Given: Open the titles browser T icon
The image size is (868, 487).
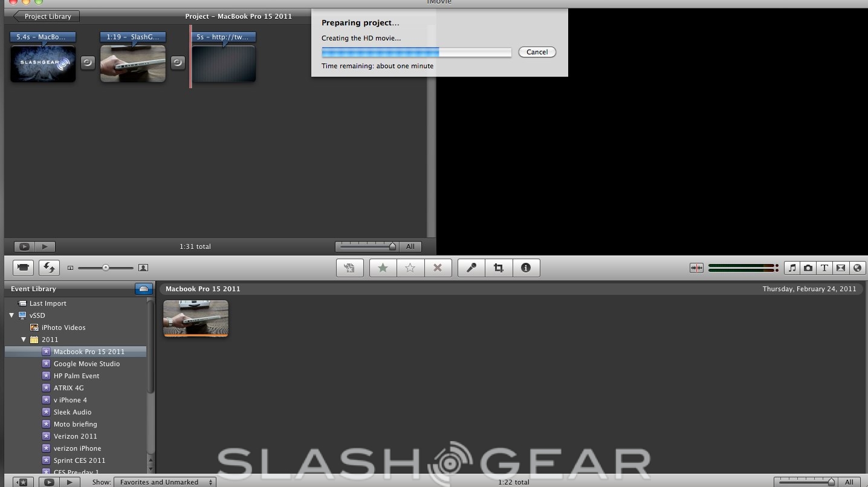Looking at the screenshot, I should [x=824, y=268].
